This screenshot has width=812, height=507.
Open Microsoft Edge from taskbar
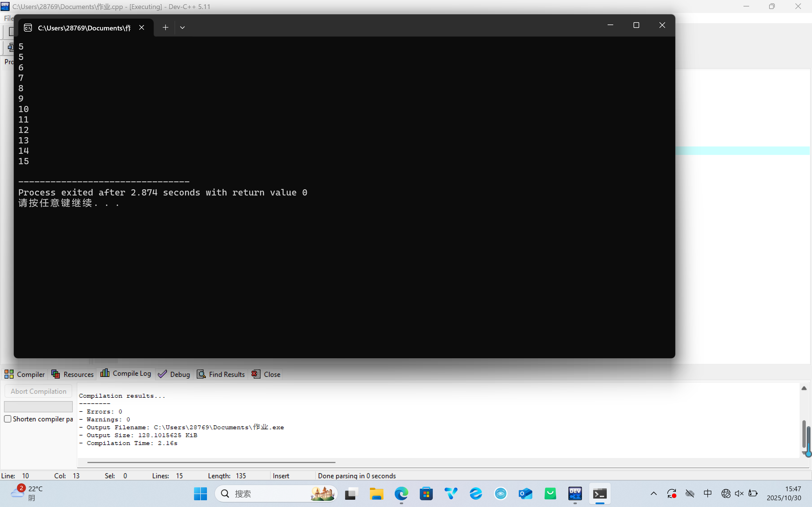(401, 493)
